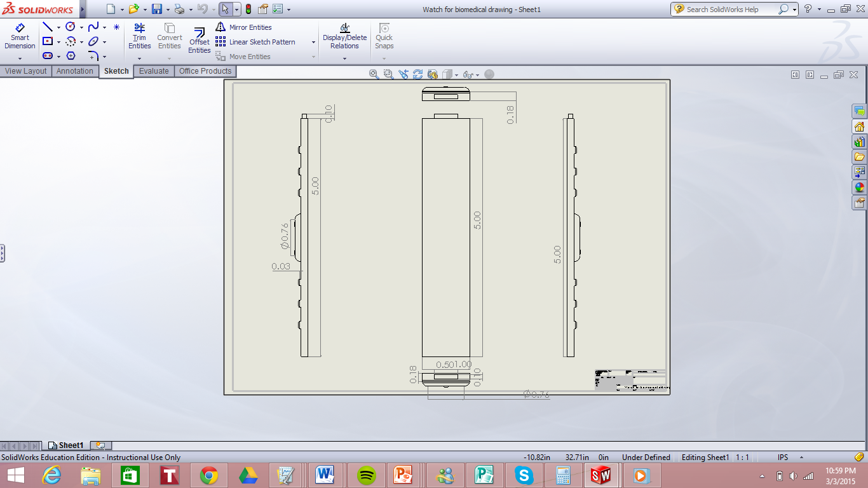Viewport: 868px width, 488px height.
Task: Select the Circle sketch tool
Action: (71, 27)
